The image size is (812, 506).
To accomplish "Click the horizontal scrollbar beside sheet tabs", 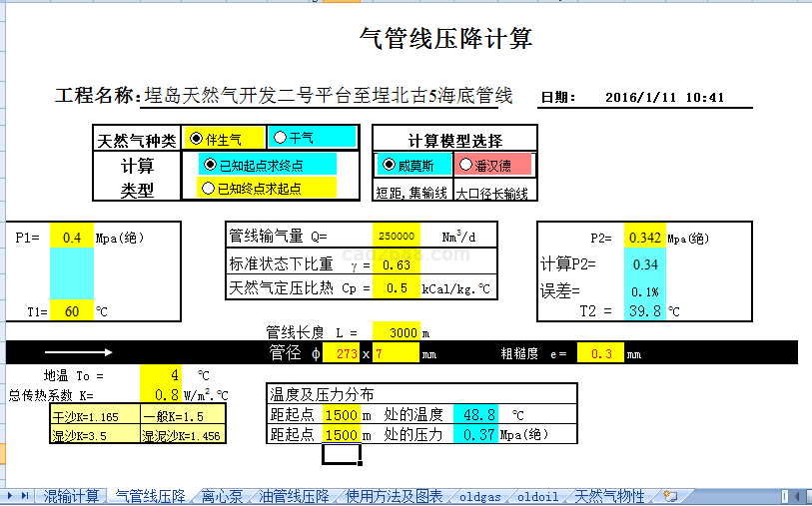I will [x=749, y=496].
